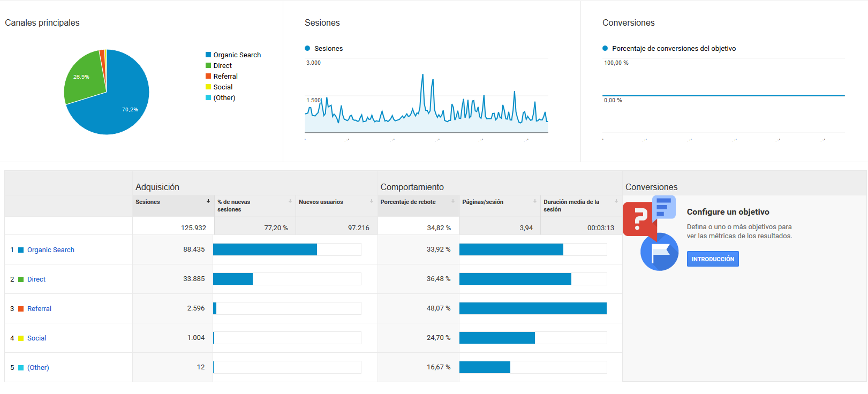Click the Configure un objetivo heading
Image resolution: width=868 pixels, height=394 pixels.
[728, 212]
